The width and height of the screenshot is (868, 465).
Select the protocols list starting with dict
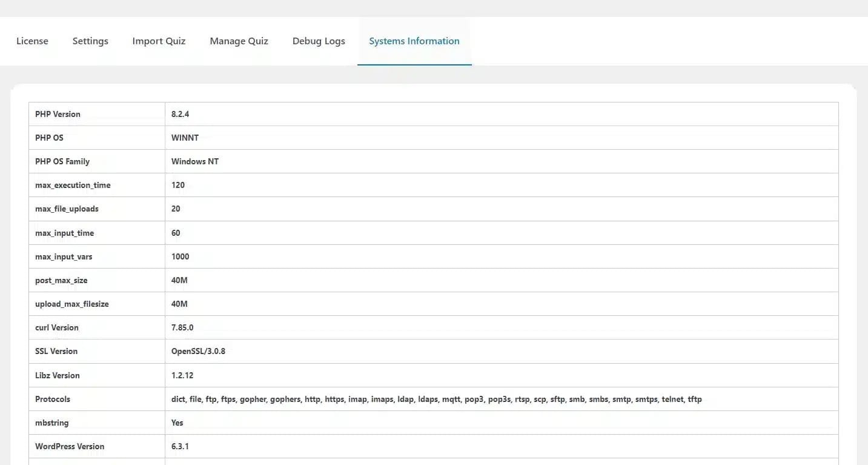coord(437,399)
